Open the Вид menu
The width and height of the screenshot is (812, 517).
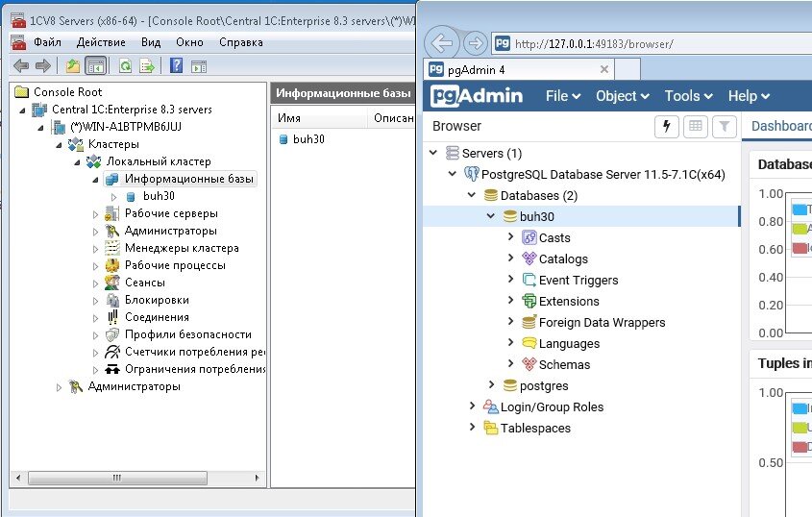coord(151,42)
